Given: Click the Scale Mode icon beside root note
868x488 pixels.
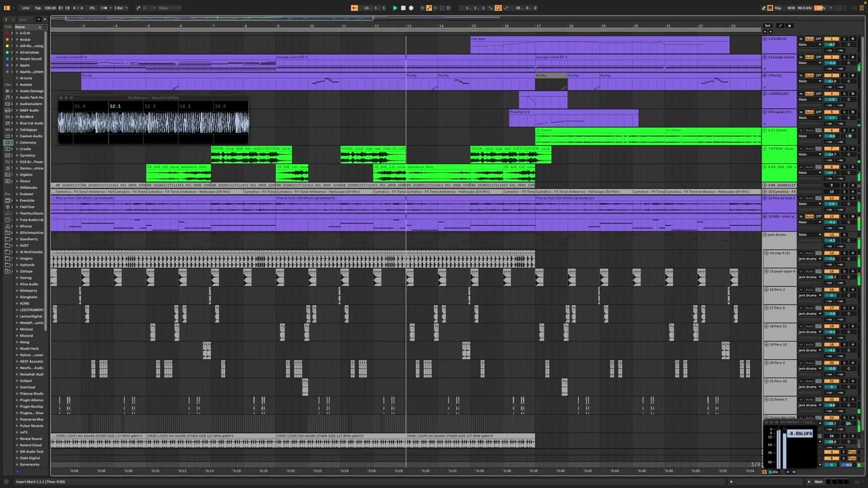Looking at the screenshot, I should point(138,7).
